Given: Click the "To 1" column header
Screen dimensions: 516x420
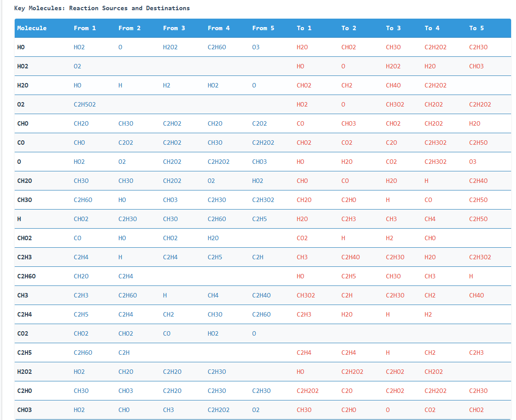Looking at the screenshot, I should [304, 28].
